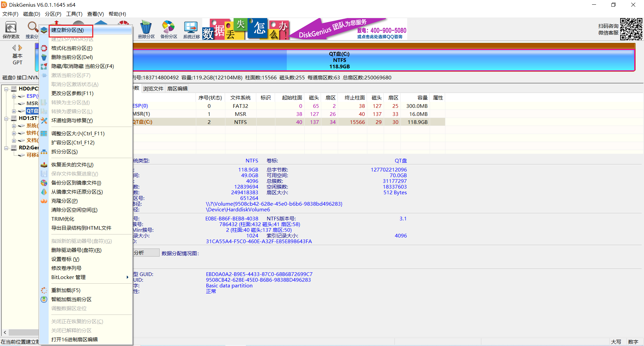Click the 格式化当前分区 lifebuoy icon
Viewport: 644px width, 346px height.
tap(44, 48)
